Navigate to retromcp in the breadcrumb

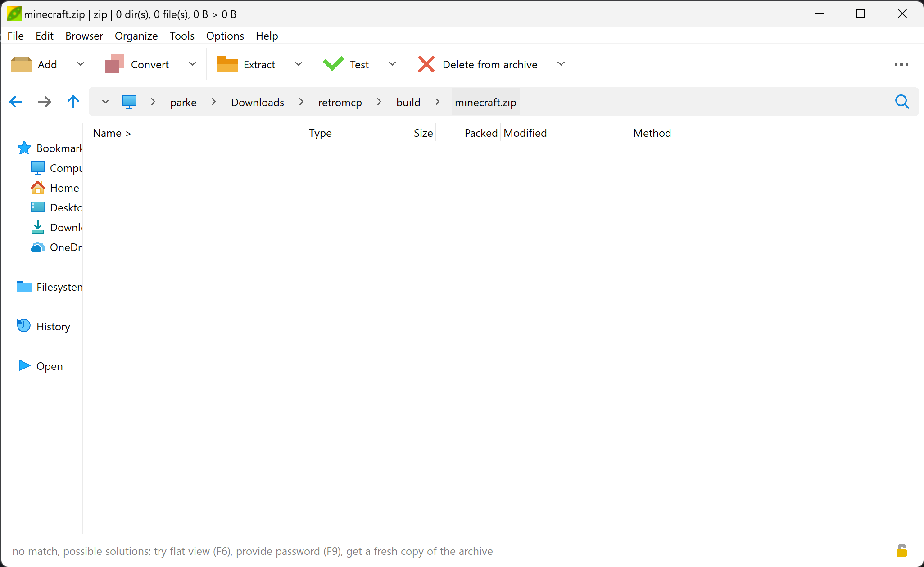pos(340,102)
